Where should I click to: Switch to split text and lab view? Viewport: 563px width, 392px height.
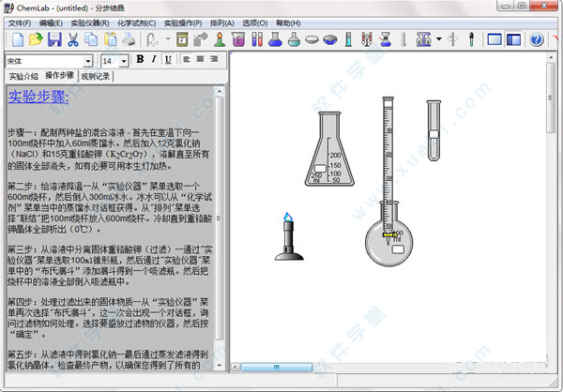[x=514, y=39]
